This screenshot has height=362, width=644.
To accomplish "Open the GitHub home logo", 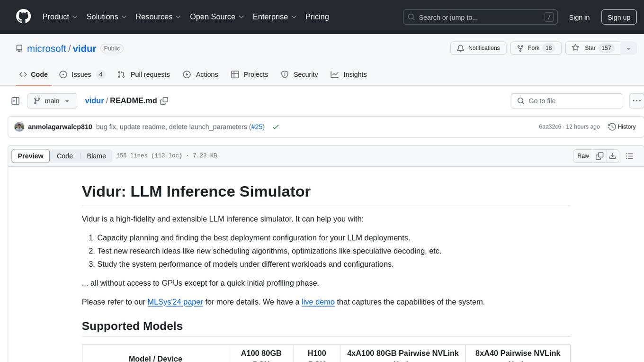I will (23, 17).
